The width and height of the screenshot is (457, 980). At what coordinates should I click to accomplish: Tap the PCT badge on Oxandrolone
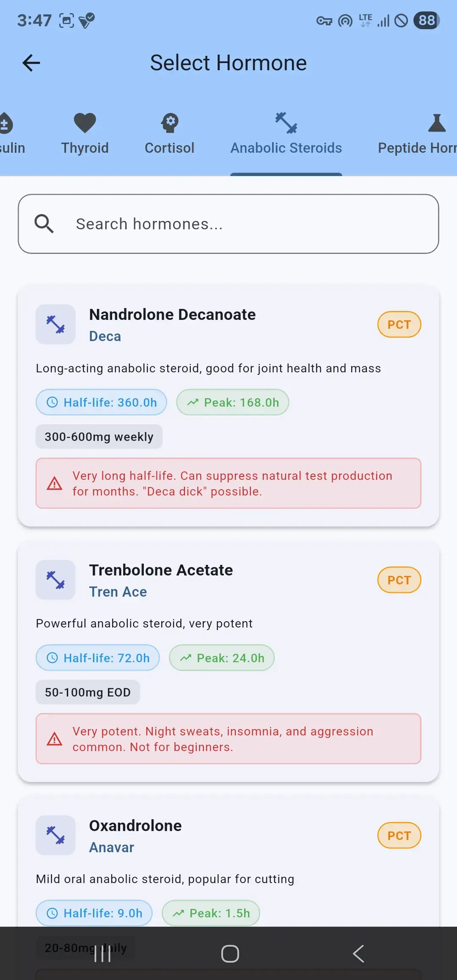pyautogui.click(x=399, y=835)
